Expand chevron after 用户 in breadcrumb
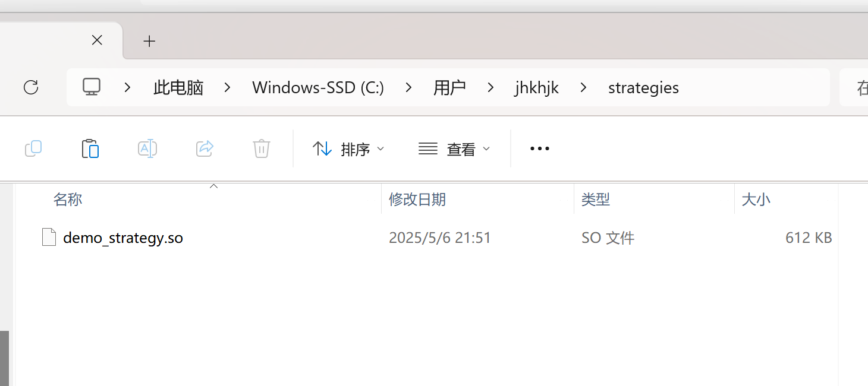Screen dimensions: 868x386 point(490,87)
